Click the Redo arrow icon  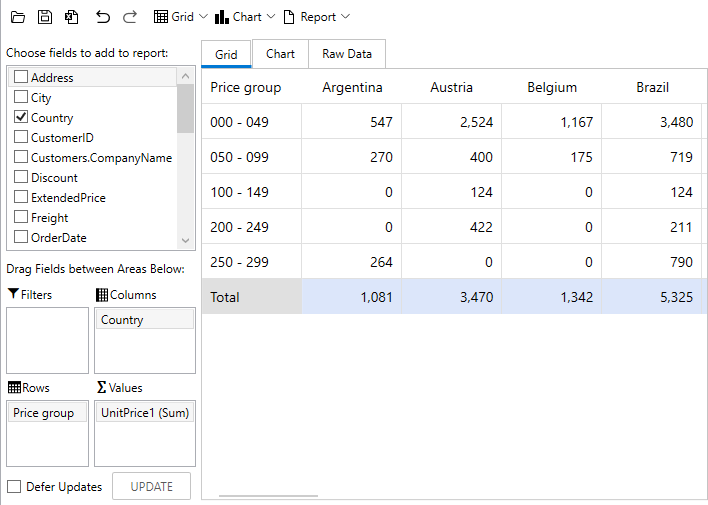(x=130, y=17)
